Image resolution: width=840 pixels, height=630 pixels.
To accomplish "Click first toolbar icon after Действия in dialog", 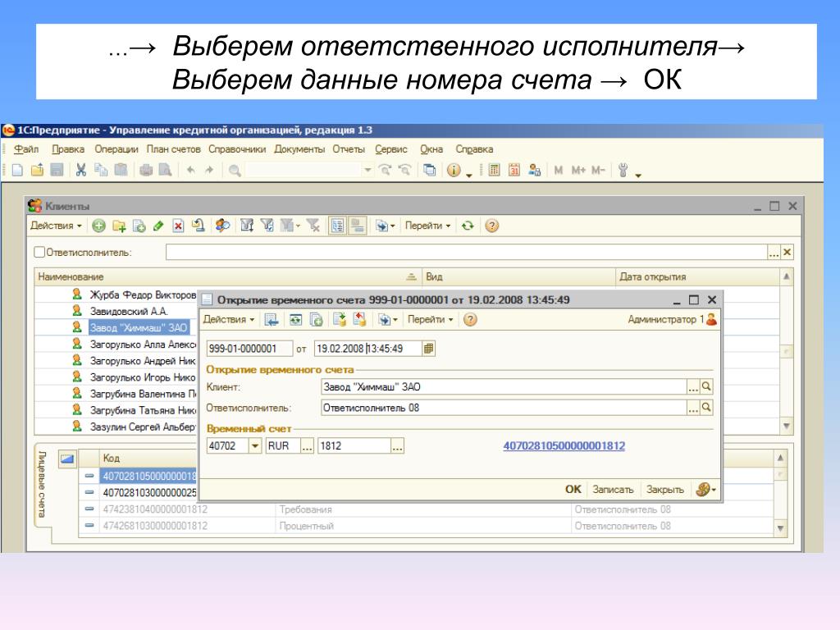I will (272, 320).
